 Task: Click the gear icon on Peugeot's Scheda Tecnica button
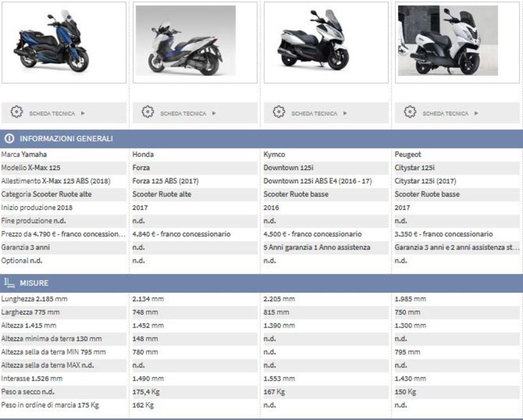point(410,111)
